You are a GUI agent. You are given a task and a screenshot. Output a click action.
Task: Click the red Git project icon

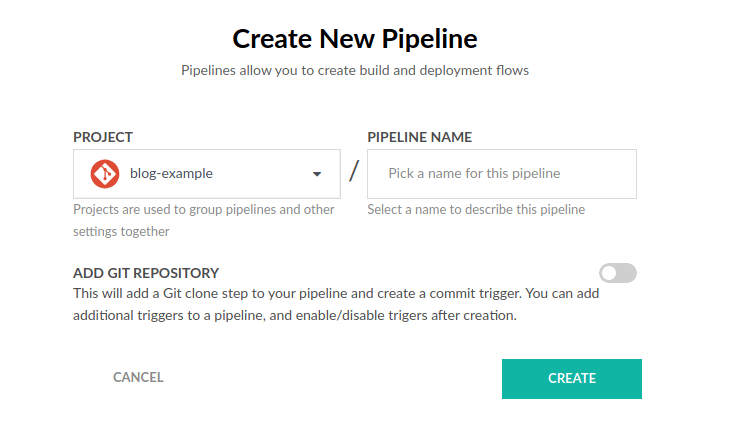[105, 174]
